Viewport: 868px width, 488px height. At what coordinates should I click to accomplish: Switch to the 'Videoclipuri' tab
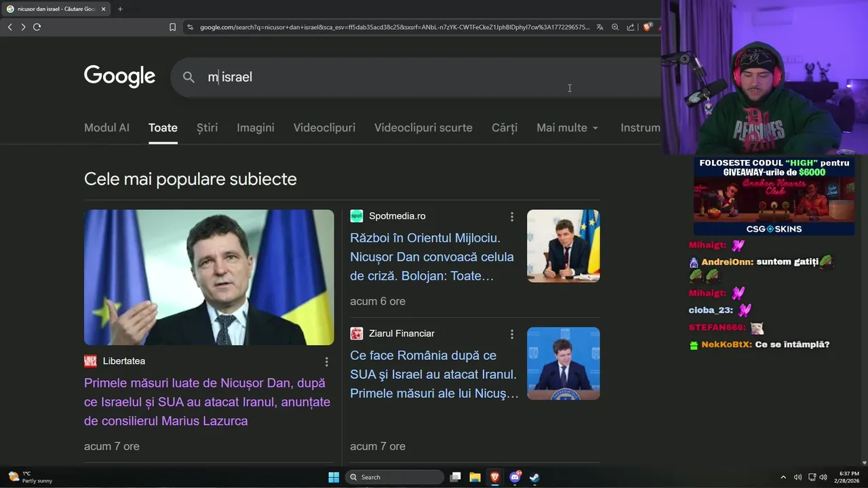[324, 127]
